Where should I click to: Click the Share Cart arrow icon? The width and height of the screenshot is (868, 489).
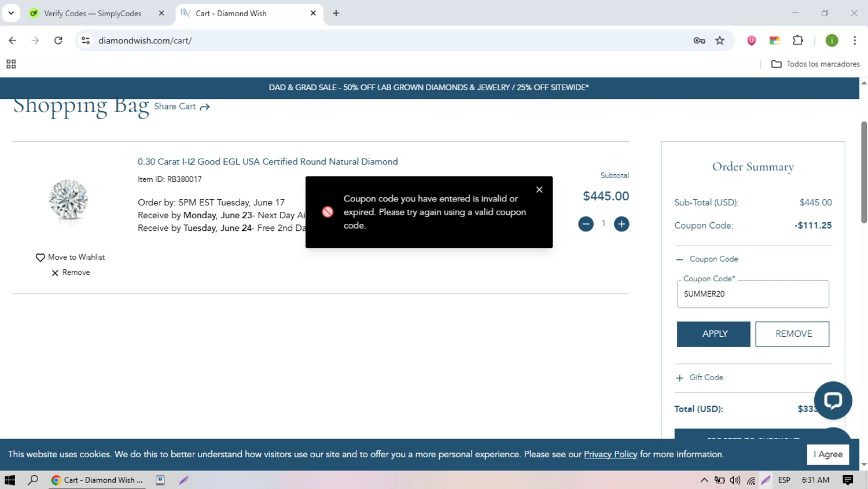[205, 107]
